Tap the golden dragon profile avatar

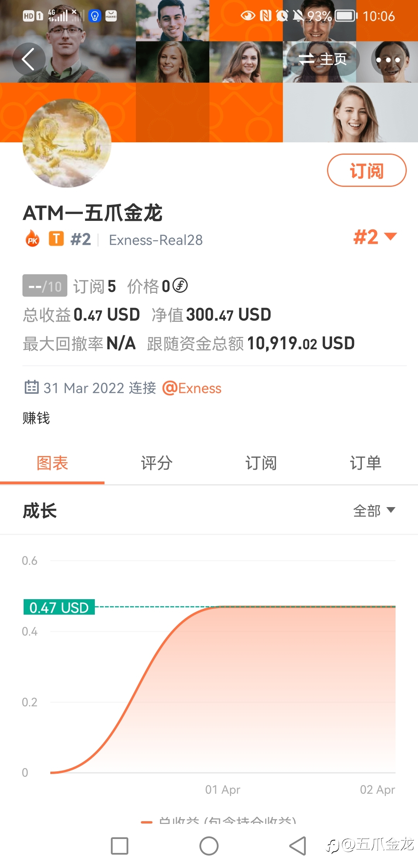pos(67,143)
